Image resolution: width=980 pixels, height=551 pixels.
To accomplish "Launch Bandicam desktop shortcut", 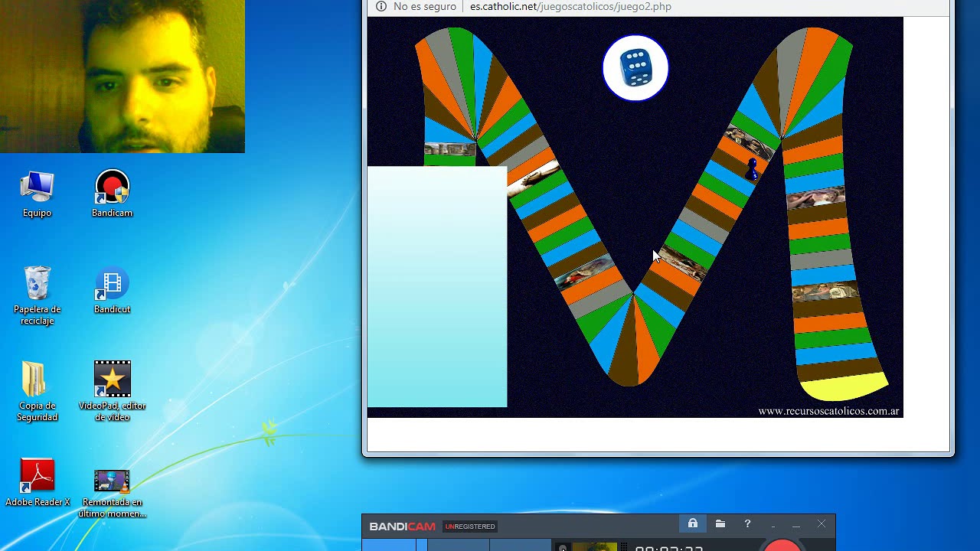I will coord(112,194).
